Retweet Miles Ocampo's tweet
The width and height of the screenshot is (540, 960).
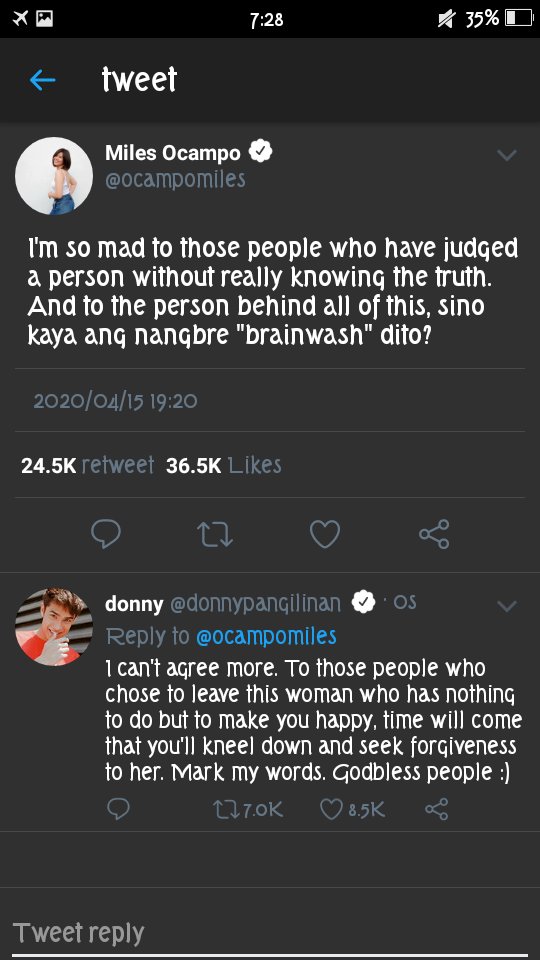[216, 534]
